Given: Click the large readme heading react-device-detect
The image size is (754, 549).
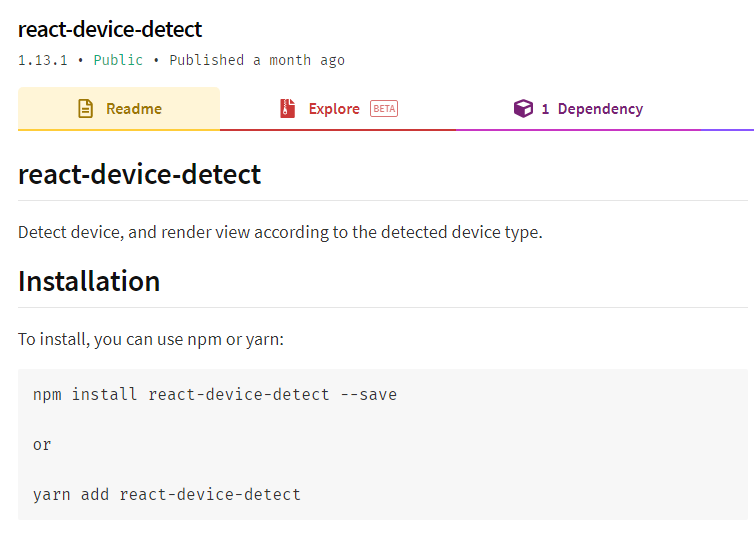Looking at the screenshot, I should [139, 174].
